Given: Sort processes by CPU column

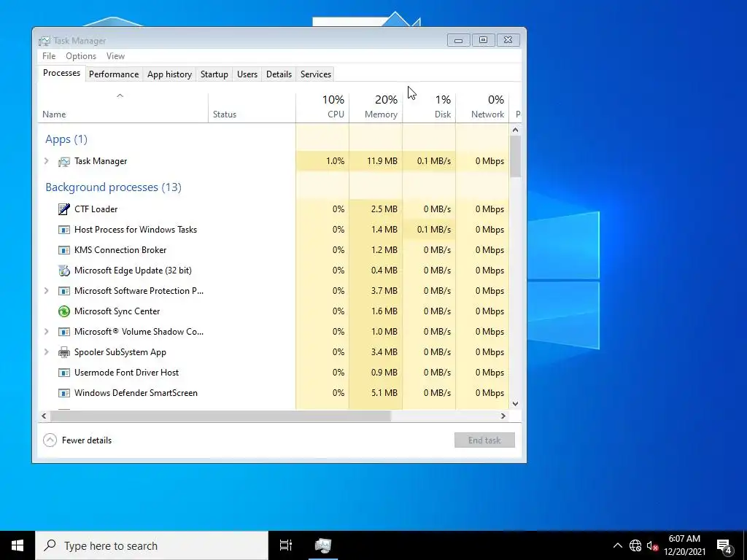Looking at the screenshot, I should (x=322, y=108).
